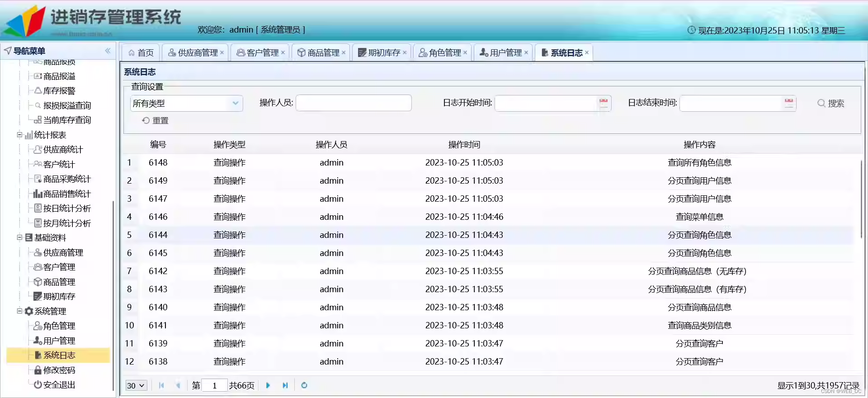868x398 pixels.
Task: Collapse the 系统管理 tree node
Action: pos(19,311)
